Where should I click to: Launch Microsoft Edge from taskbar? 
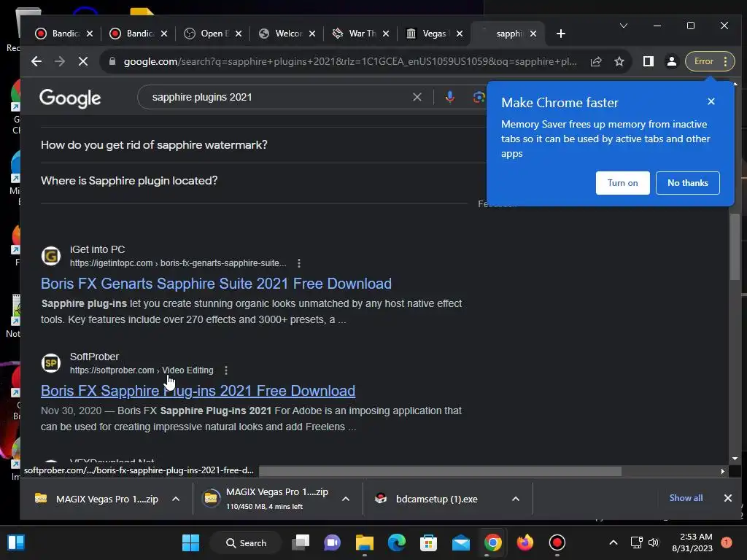point(396,542)
